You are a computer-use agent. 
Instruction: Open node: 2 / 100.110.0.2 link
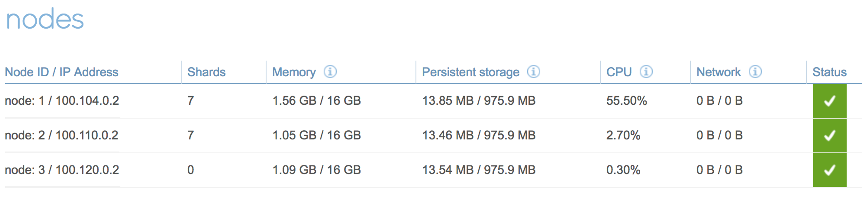click(62, 135)
